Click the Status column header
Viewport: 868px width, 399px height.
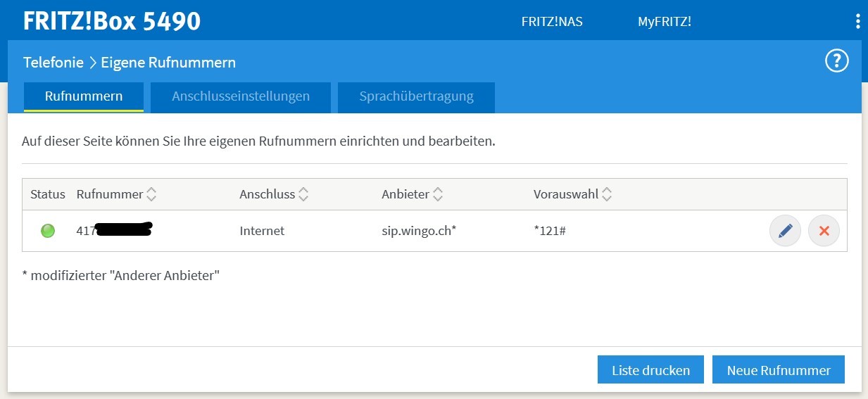click(x=48, y=194)
